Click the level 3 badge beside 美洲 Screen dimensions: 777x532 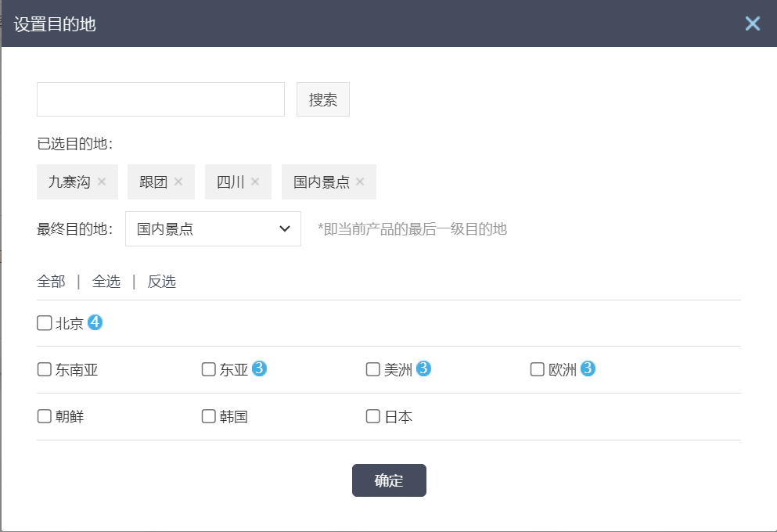[x=424, y=368]
